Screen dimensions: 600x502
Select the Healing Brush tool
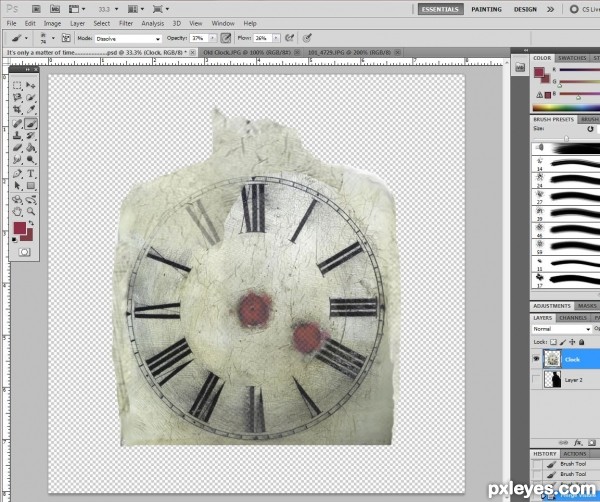17,124
